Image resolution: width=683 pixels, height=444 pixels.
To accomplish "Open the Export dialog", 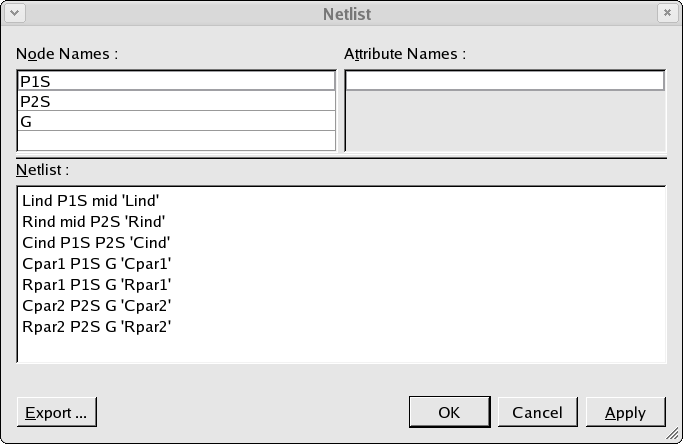I will [x=57, y=412].
